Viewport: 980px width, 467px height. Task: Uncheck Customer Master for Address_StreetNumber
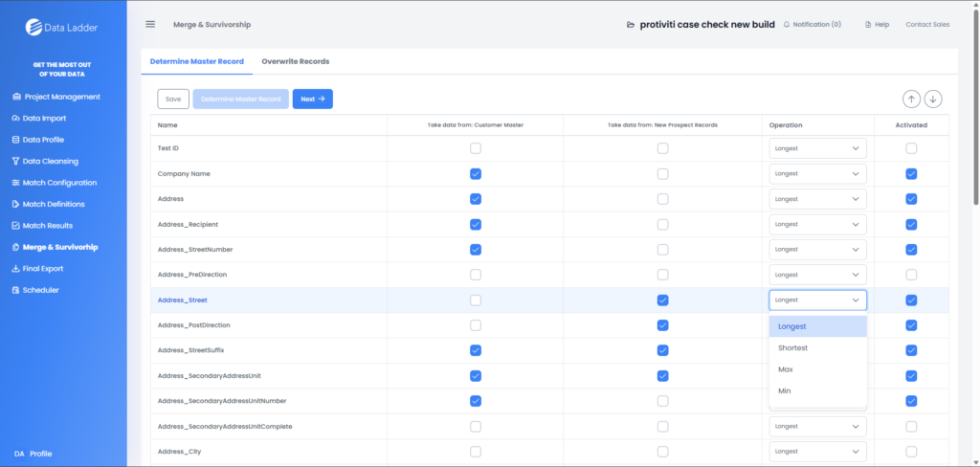(476, 250)
